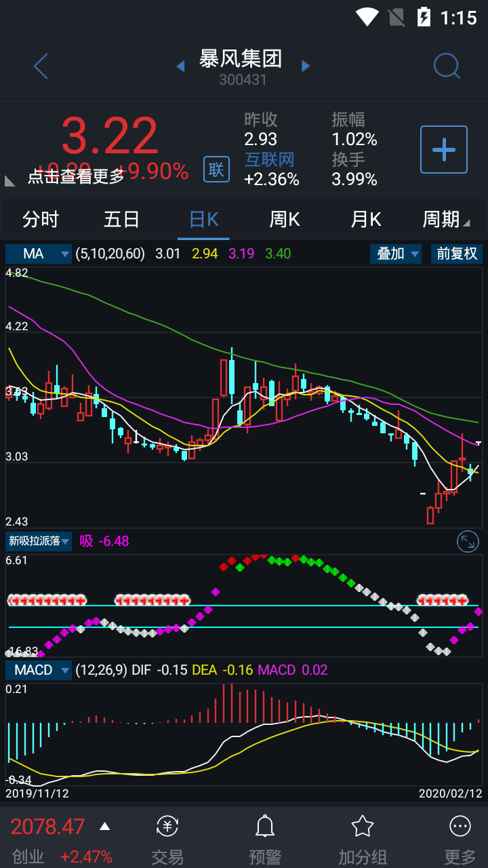Check Wi-Fi signal icon in status bar

pos(367,17)
